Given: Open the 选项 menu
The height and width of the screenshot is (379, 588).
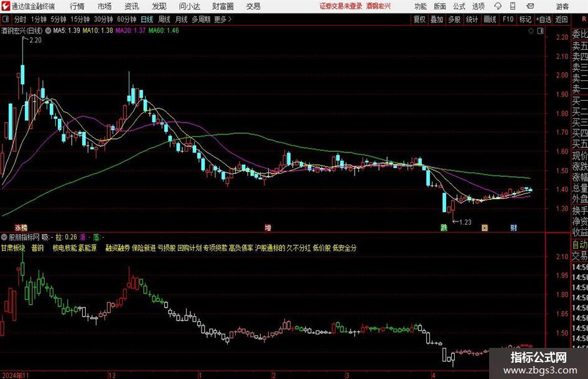Looking at the screenshot, I should coord(478,6).
